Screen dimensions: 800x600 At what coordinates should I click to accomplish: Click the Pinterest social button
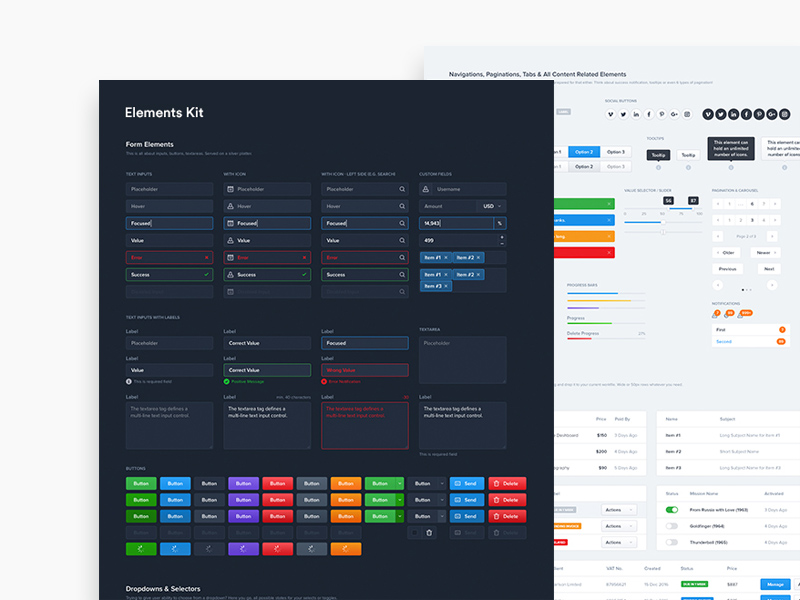pyautogui.click(x=661, y=114)
